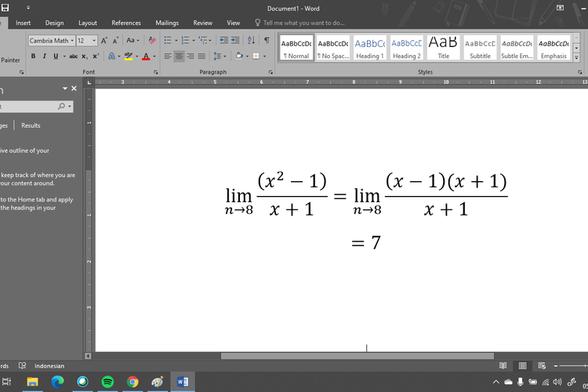This screenshot has width=588, height=392.
Task: Apply the Heading 1 style
Action: [x=369, y=48]
